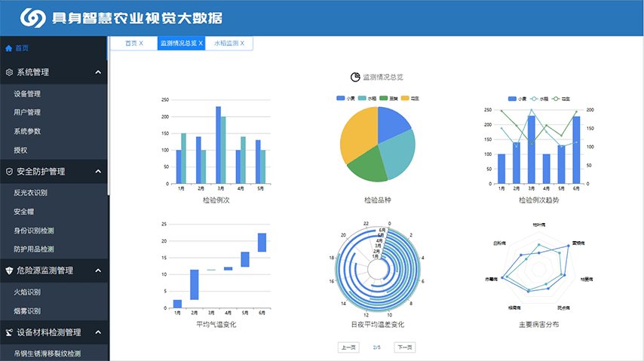Click the home icon beside 首页 in sidebar
Screen dimensions: 644x361
[x=8, y=48]
